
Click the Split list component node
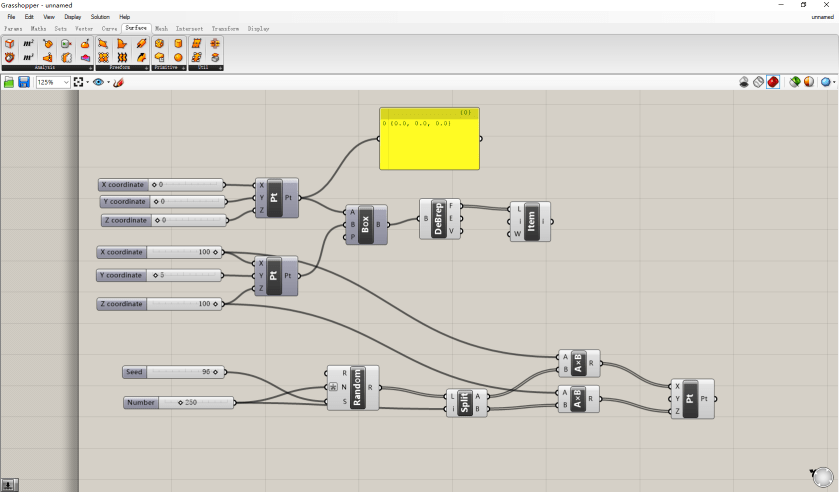(465, 403)
